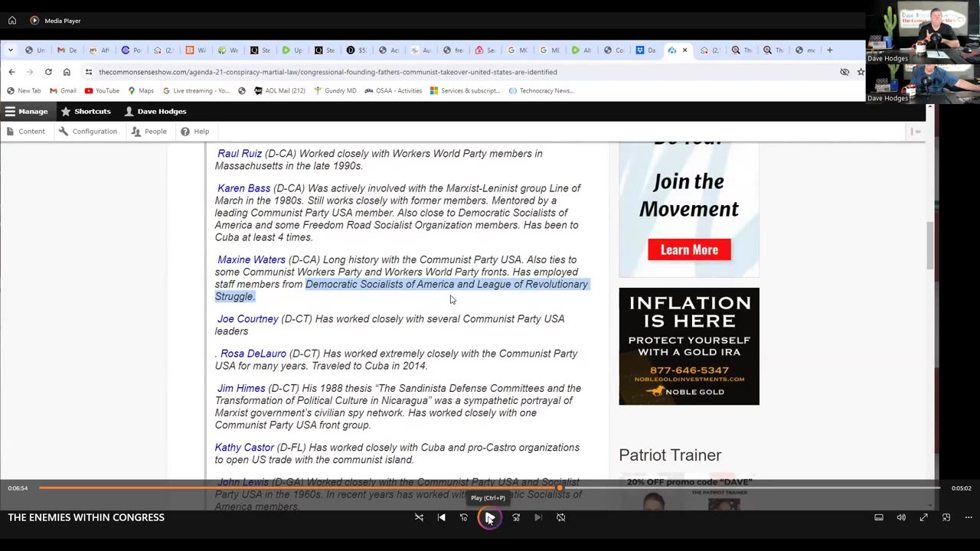Click the Jim Himes name link

[241, 389]
